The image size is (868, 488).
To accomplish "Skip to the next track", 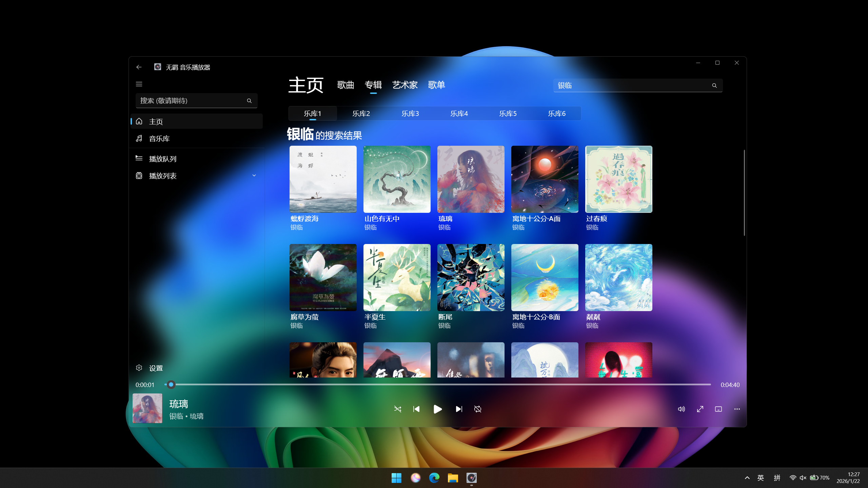I will 459,409.
